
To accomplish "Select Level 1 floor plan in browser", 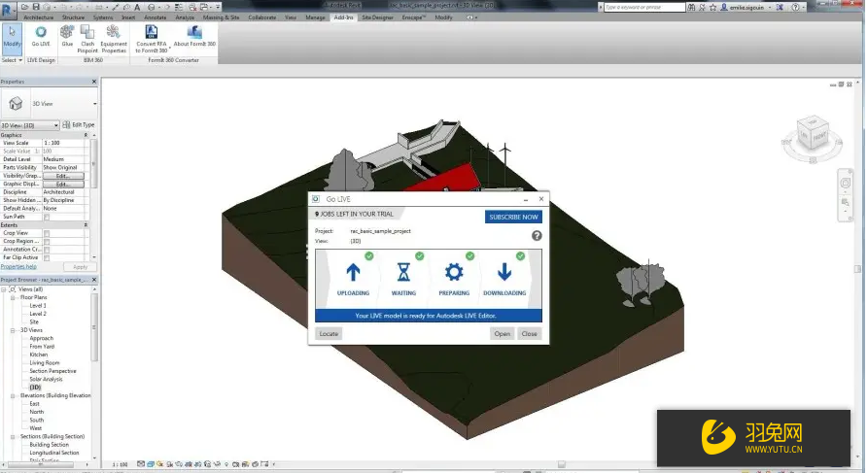I will point(38,305).
